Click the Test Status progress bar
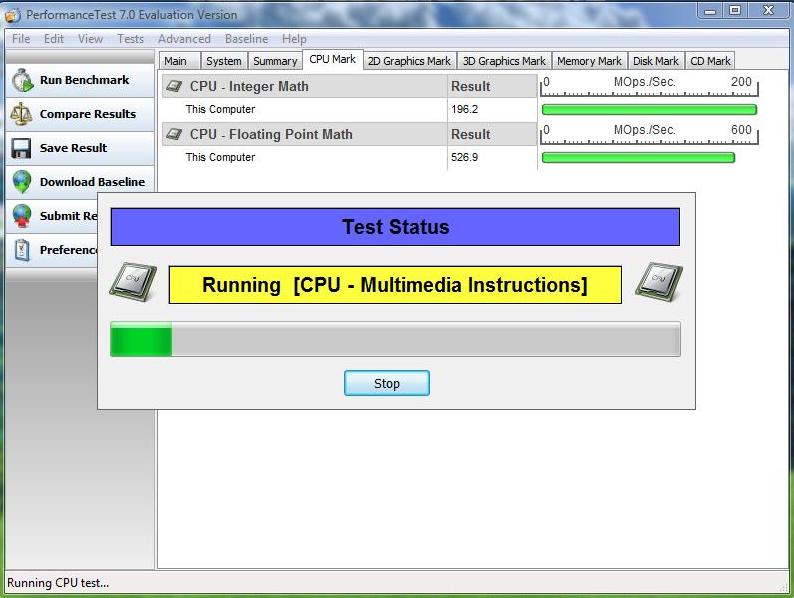This screenshot has height=598, width=794. point(395,339)
